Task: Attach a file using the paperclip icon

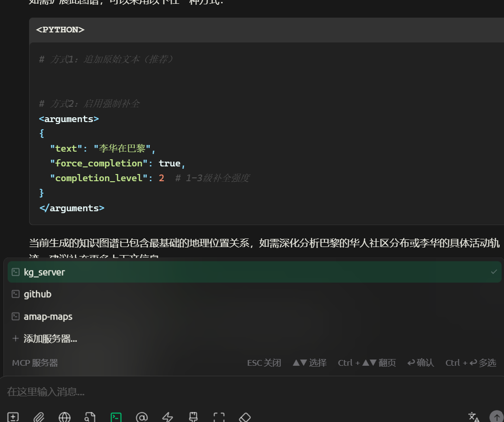Action: [x=39, y=417]
